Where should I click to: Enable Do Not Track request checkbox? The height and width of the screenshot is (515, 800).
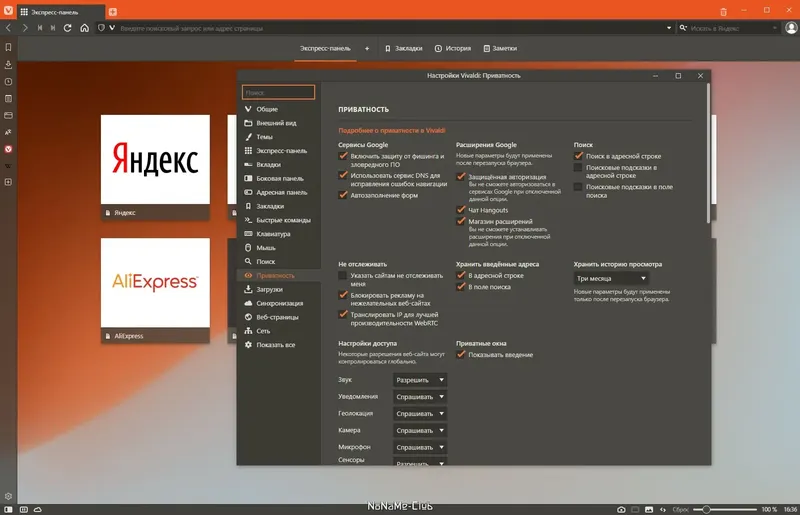(x=343, y=276)
